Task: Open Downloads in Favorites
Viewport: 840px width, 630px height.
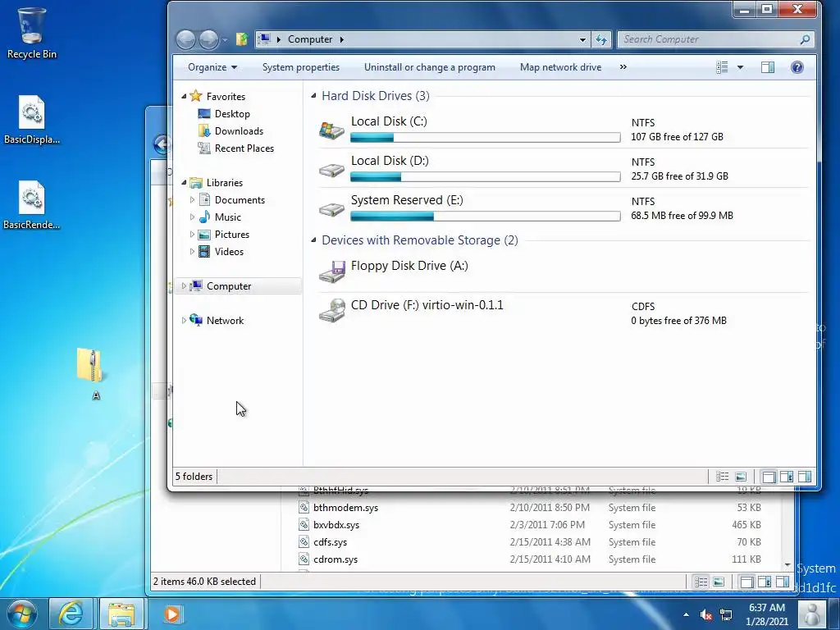Action: (239, 130)
